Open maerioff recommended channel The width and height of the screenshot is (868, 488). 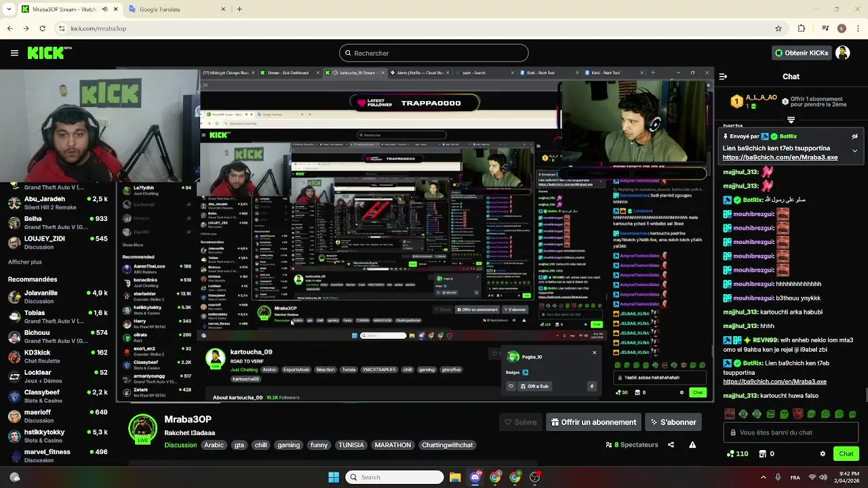click(x=58, y=415)
